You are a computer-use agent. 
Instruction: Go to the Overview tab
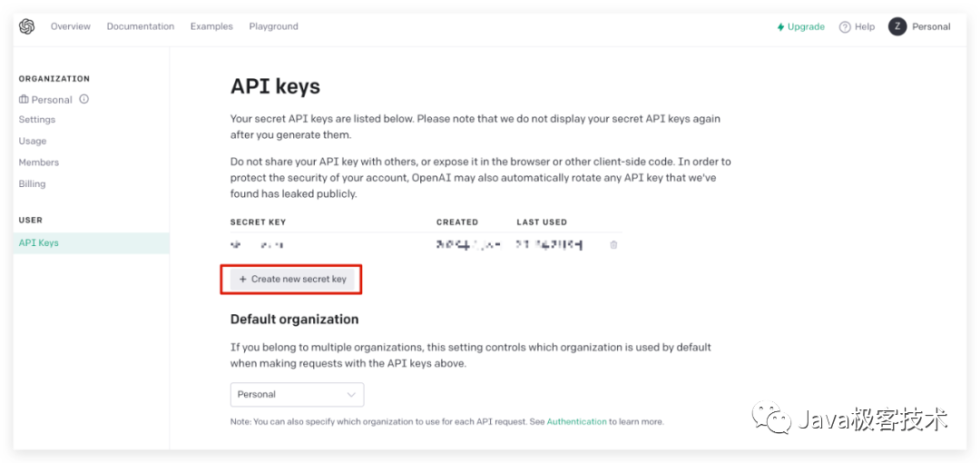tap(71, 26)
